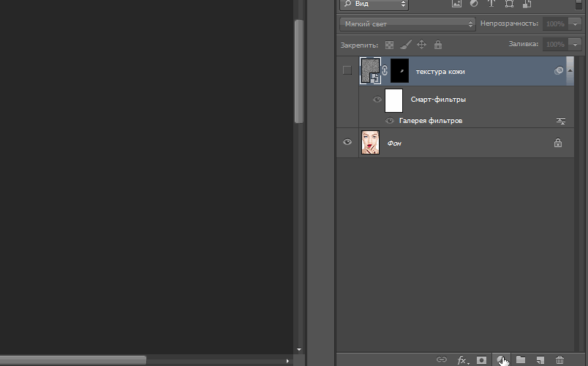588x366 pixels.
Task: Toggle visibility of 'Галерея фильтров'
Action: pos(390,120)
